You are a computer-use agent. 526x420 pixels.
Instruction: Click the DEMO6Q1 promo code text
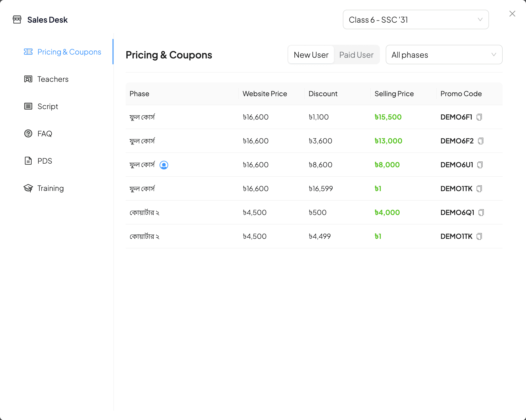pyautogui.click(x=457, y=213)
